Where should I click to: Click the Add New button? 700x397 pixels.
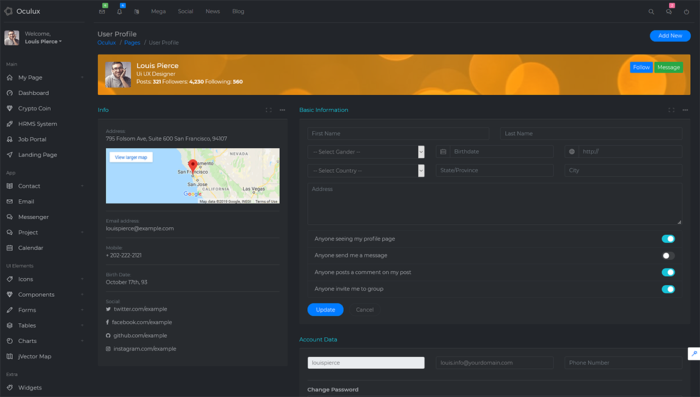(x=670, y=36)
